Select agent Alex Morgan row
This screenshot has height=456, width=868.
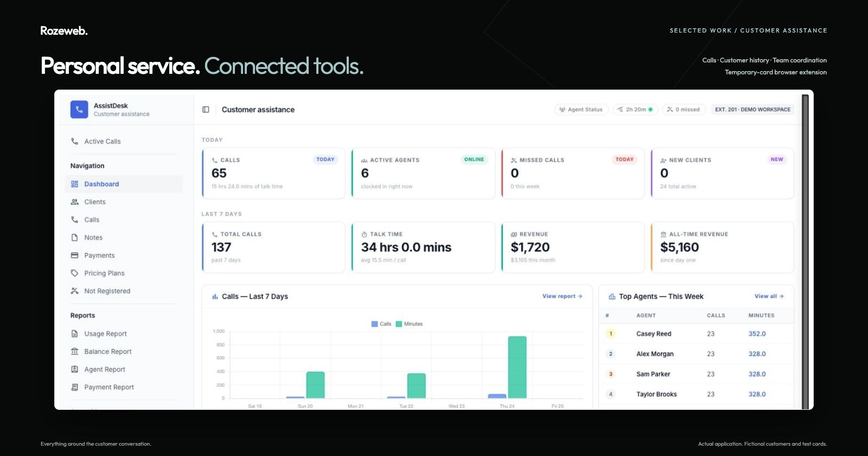click(697, 354)
